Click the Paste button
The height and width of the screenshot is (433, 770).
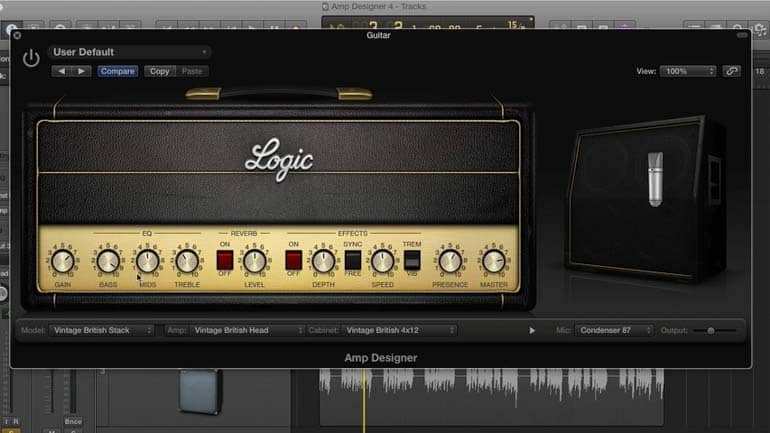pos(192,71)
